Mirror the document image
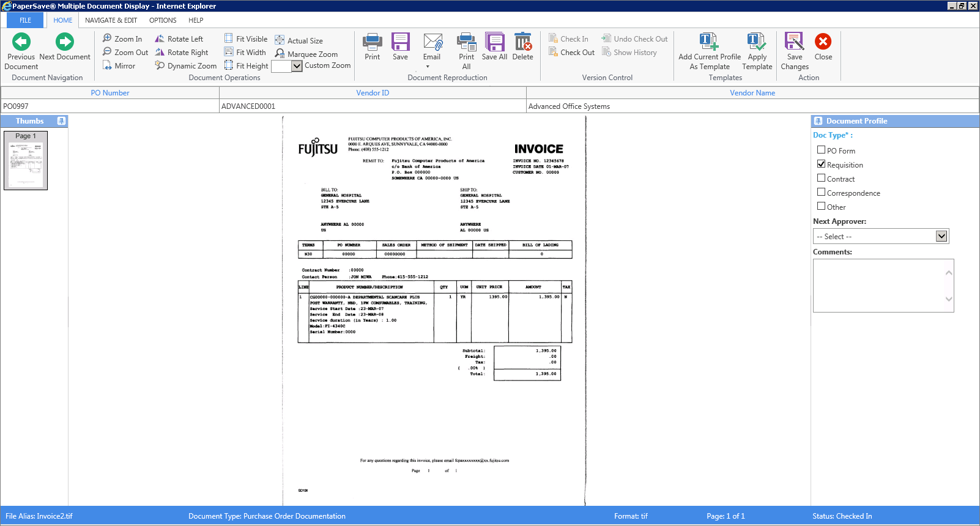 (119, 65)
